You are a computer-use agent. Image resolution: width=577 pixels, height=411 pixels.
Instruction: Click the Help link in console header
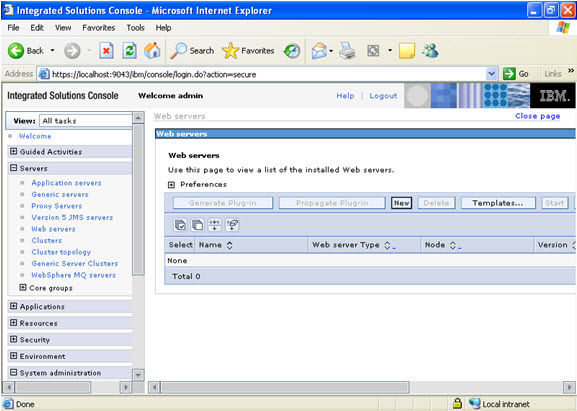click(345, 96)
